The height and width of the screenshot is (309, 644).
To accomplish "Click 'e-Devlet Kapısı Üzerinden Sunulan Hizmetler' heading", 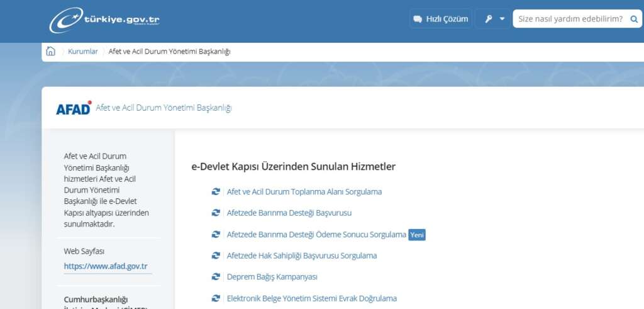I will [x=293, y=166].
